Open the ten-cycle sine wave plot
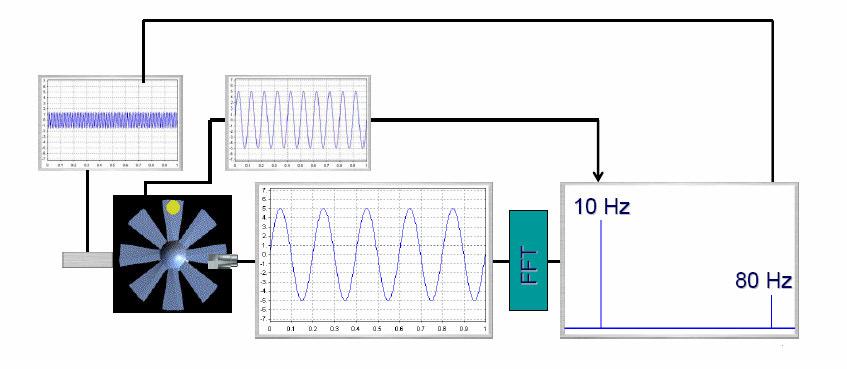Screen dimensions: 847x369 [298, 123]
